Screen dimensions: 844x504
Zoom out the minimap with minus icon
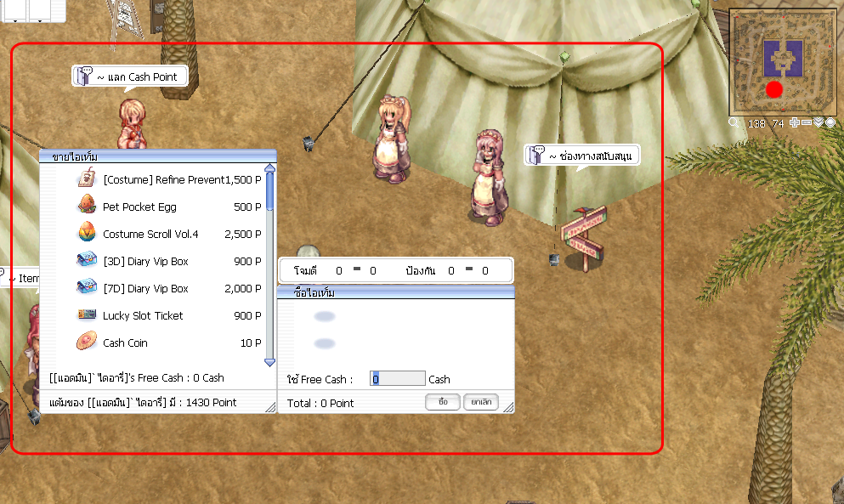point(807,123)
